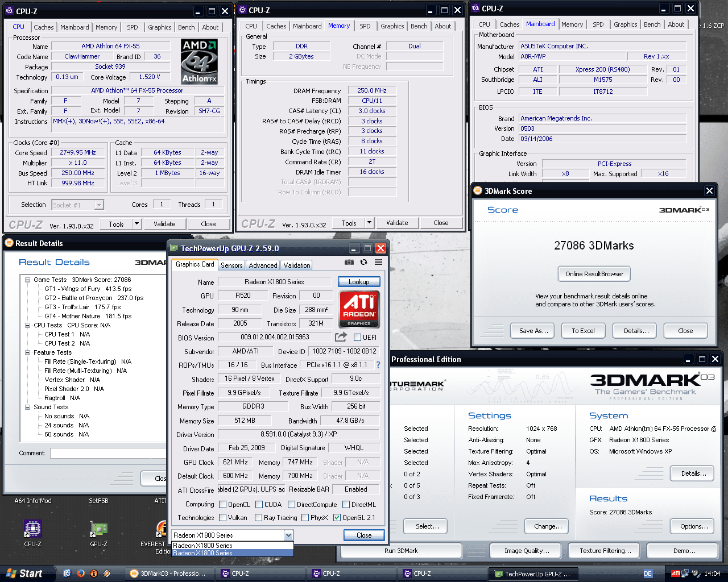The width and height of the screenshot is (728, 582).
Task: Select GT2 - Battle of Proxycon result row
Action: pyautogui.click(x=94, y=298)
